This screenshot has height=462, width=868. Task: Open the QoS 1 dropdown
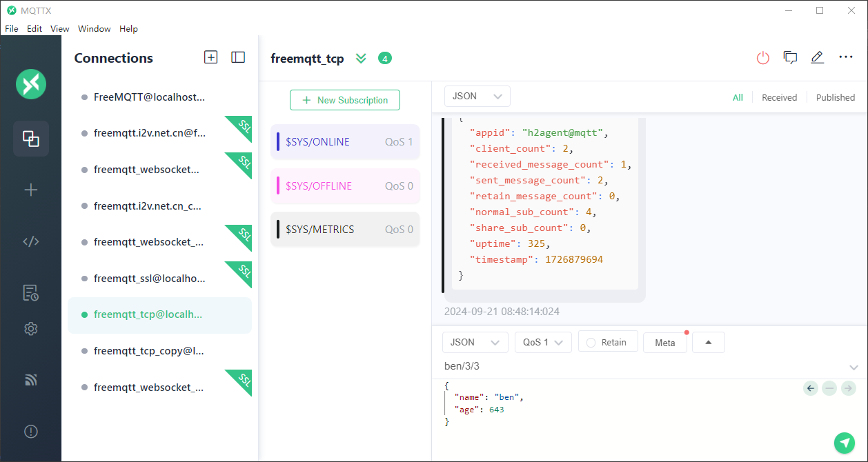(543, 342)
